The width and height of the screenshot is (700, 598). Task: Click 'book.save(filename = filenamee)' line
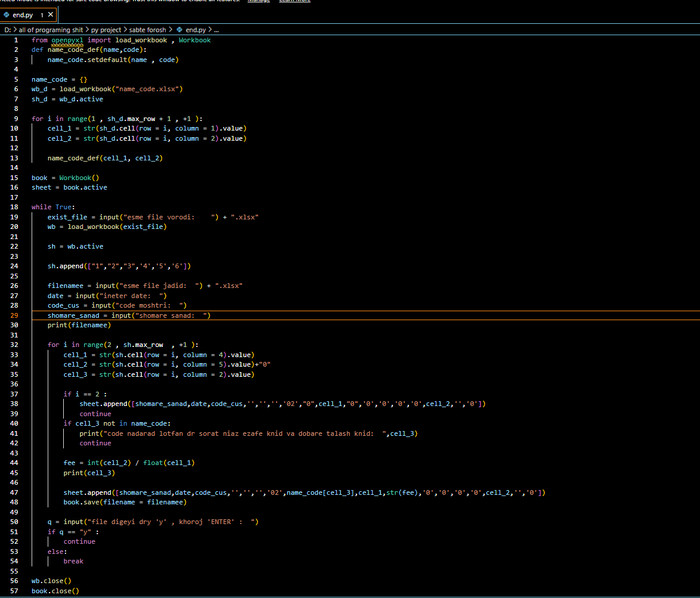pos(125,502)
